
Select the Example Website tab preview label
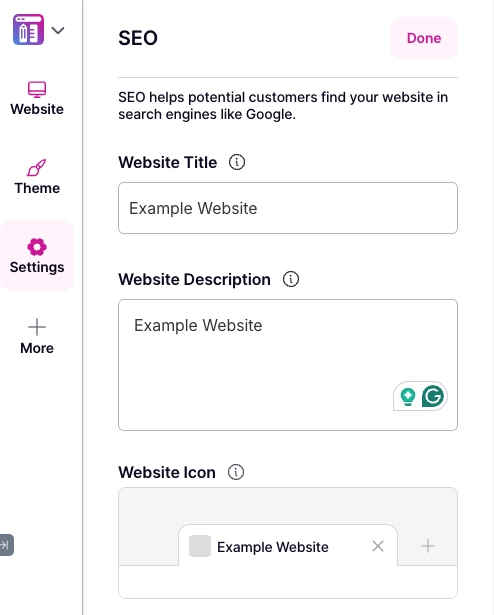click(x=273, y=547)
